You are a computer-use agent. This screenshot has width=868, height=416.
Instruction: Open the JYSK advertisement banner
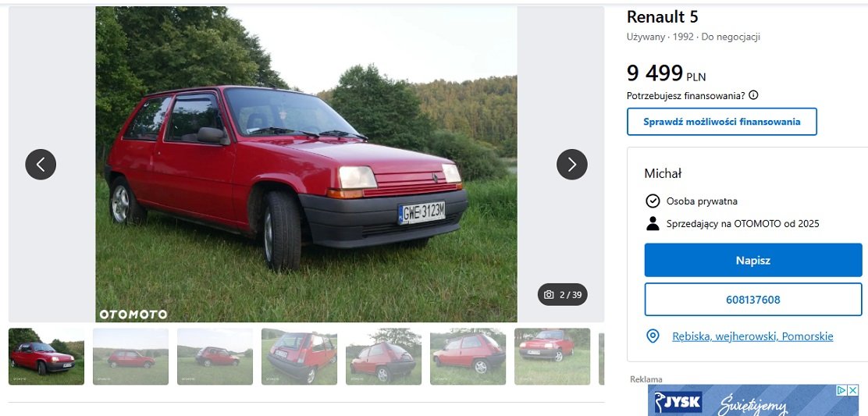tap(753, 400)
